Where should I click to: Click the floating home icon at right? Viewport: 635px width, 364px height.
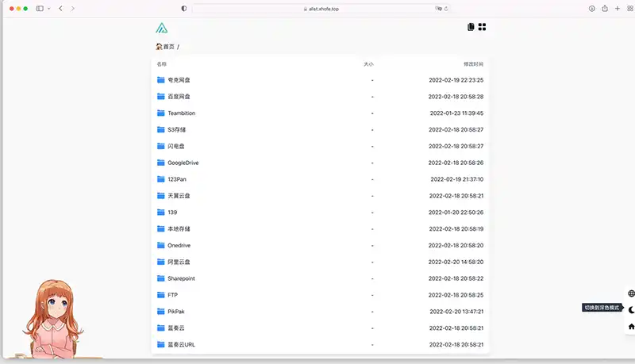(x=631, y=327)
